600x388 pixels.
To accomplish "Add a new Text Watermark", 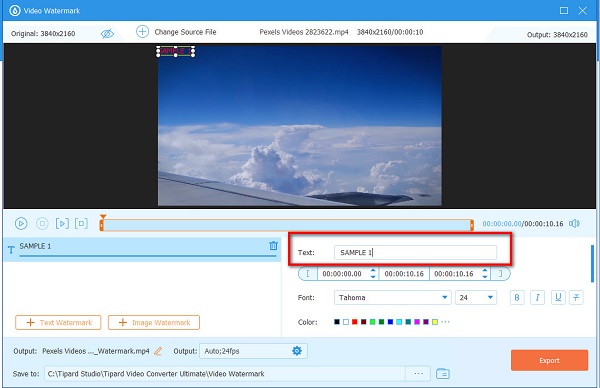I will click(58, 323).
